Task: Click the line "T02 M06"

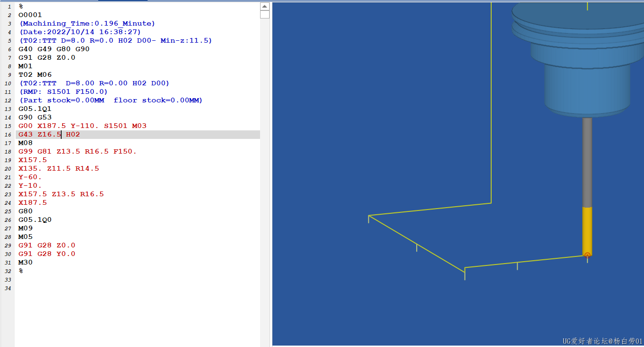Action: pos(35,74)
